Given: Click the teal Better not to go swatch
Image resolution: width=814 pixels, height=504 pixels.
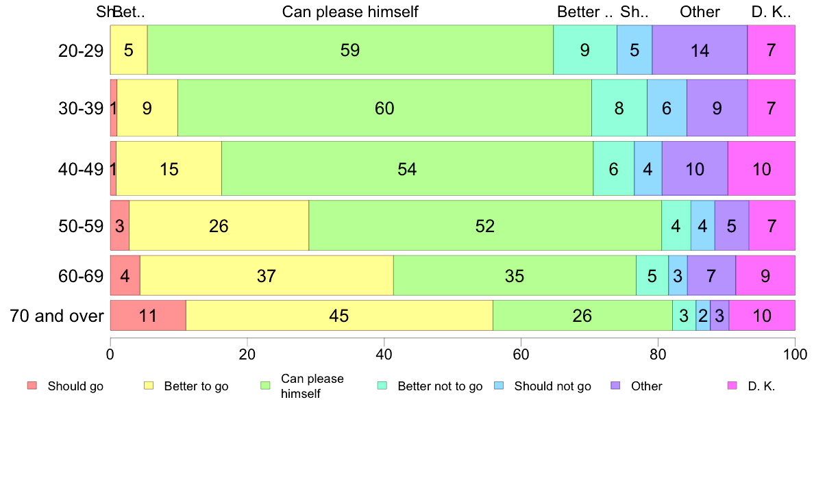Looking at the screenshot, I should [x=382, y=386].
